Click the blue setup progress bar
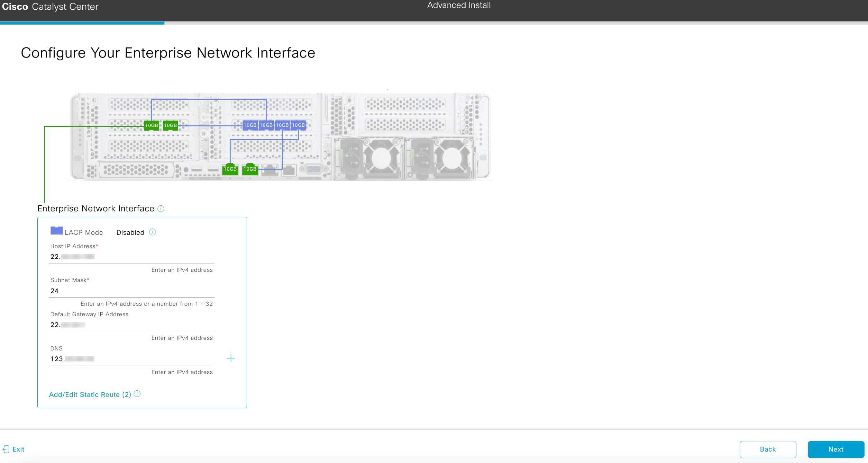This screenshot has height=463, width=868. [x=82, y=23]
